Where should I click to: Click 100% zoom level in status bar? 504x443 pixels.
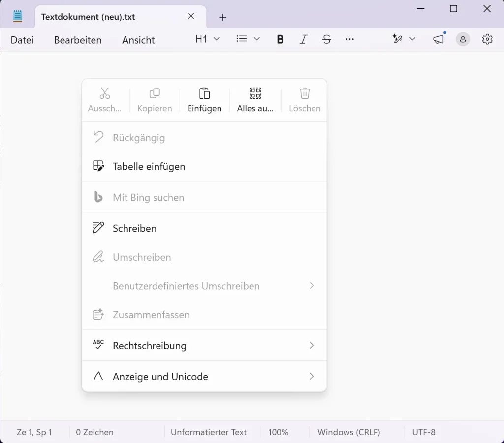(279, 432)
